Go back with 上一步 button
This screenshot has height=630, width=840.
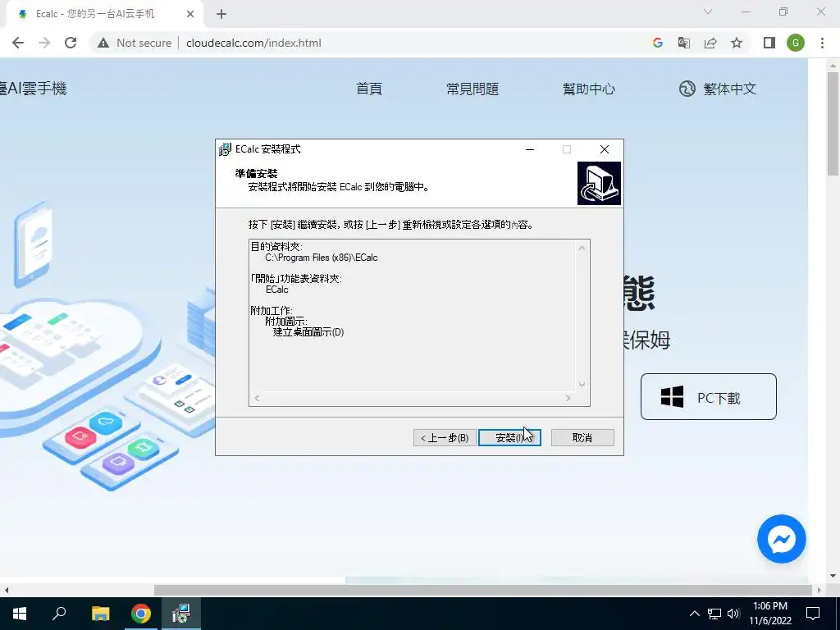pos(445,438)
